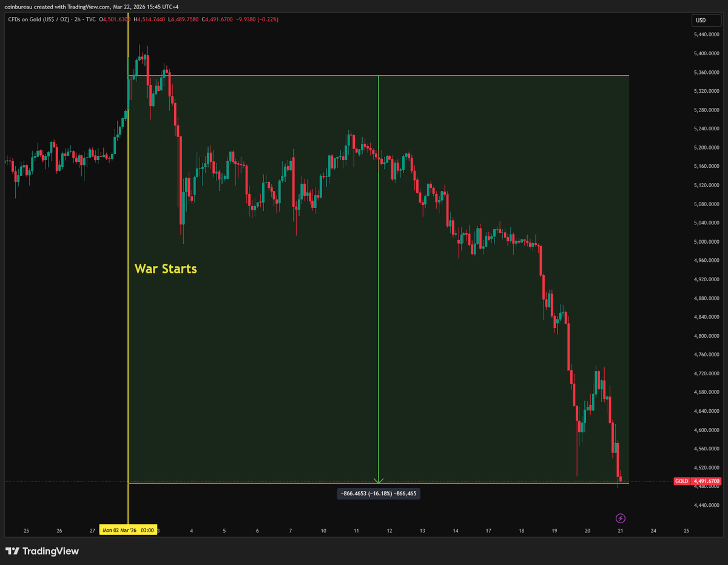Click the lightning bolt icon above the date axis
Screen dimensions: 728x565
[620, 518]
